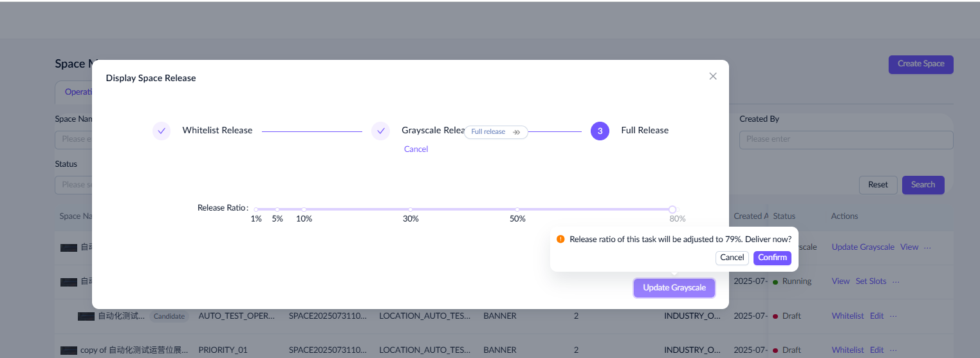Viewport: 980px width, 358px height.
Task: Close the Display Space Release dialog
Action: [712, 76]
